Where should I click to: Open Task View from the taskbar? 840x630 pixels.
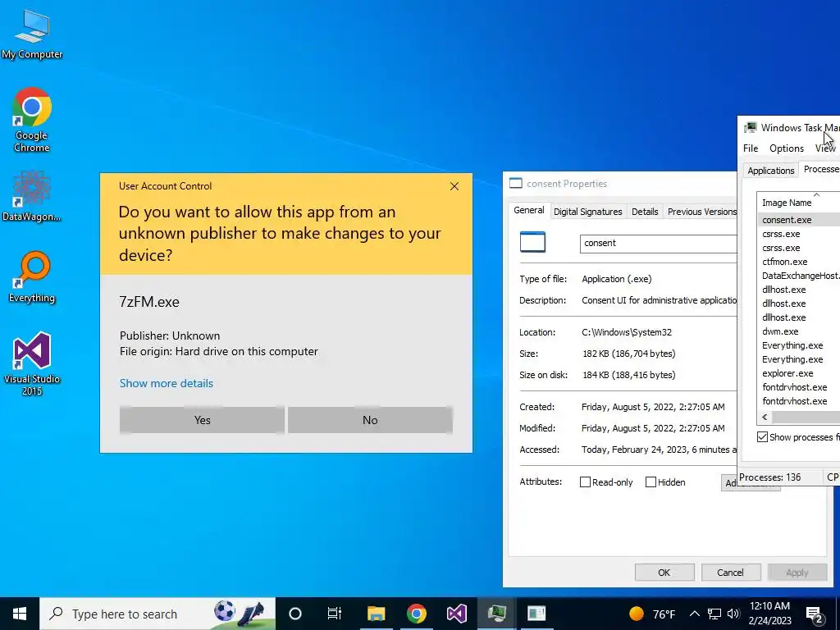click(x=335, y=614)
